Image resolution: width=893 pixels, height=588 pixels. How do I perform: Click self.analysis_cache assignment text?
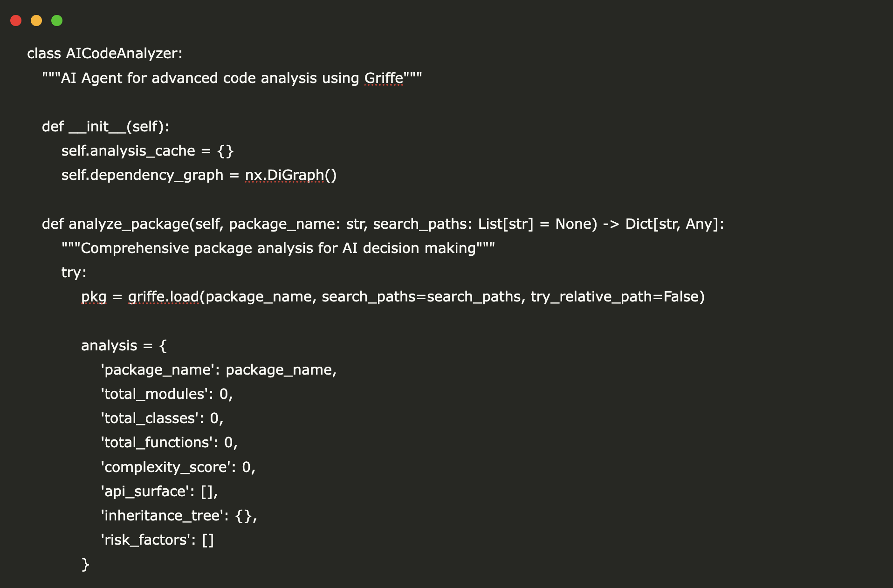tap(128, 151)
